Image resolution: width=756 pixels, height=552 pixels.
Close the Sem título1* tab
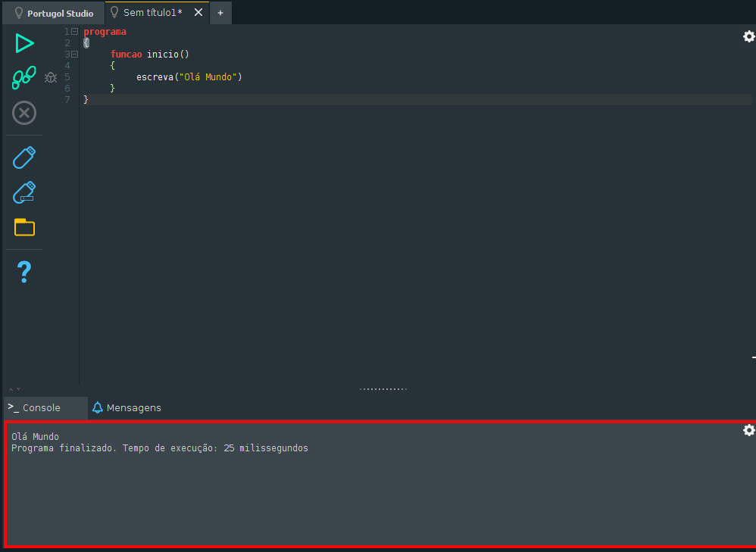point(198,13)
